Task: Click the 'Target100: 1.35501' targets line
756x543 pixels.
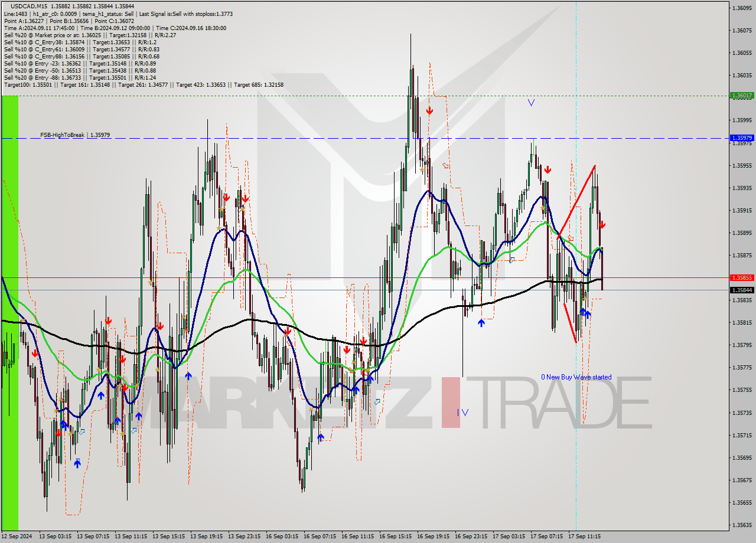Action: (144, 84)
